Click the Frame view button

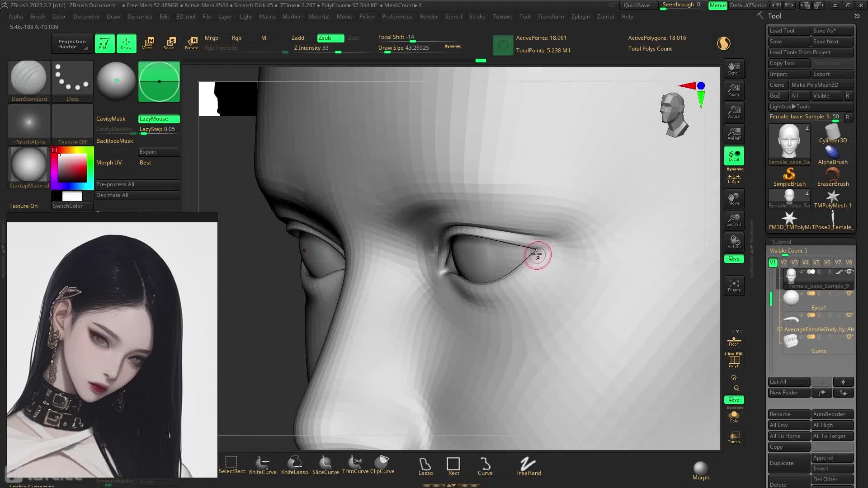(734, 285)
